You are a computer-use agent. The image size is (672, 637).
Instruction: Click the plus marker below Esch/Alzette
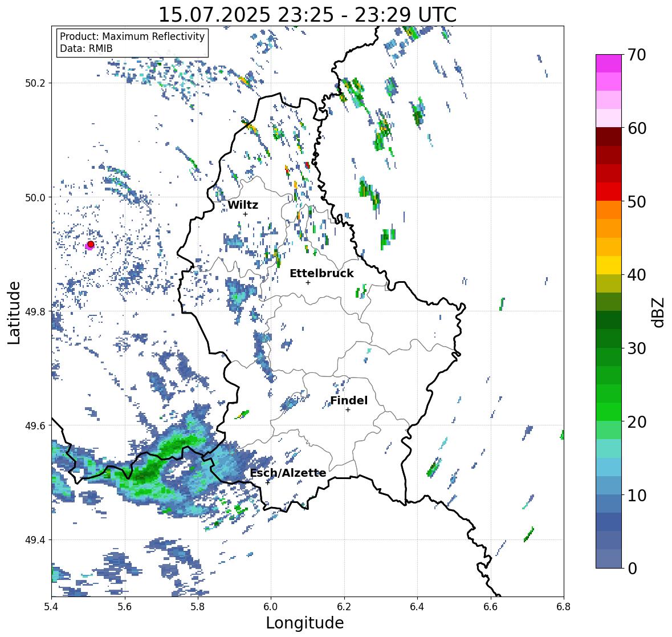(x=267, y=482)
